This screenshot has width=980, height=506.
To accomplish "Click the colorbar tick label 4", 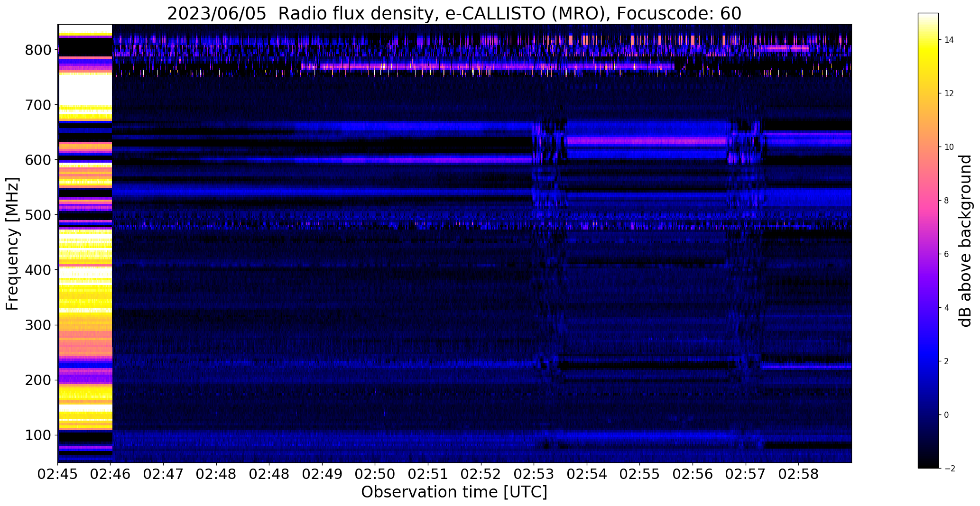I will (946, 308).
